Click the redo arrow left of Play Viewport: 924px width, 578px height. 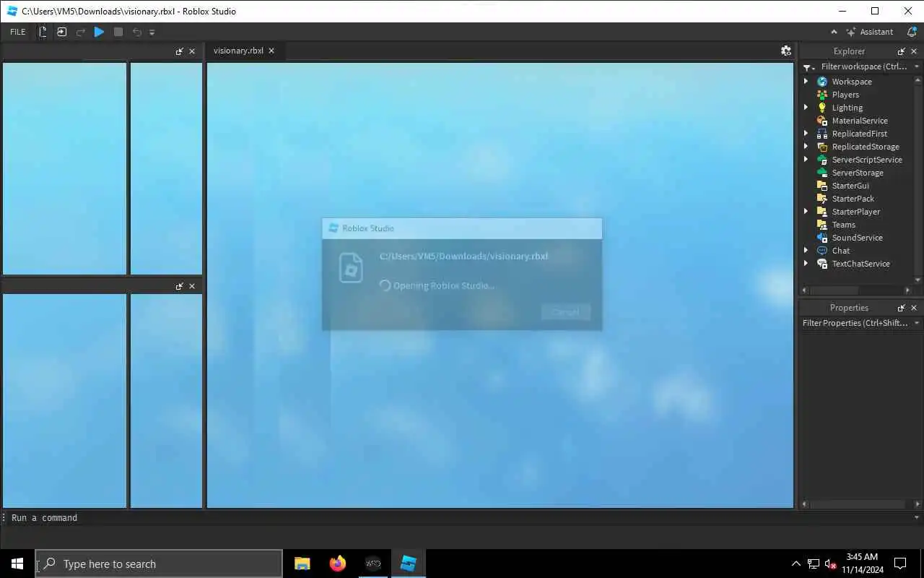tap(81, 32)
